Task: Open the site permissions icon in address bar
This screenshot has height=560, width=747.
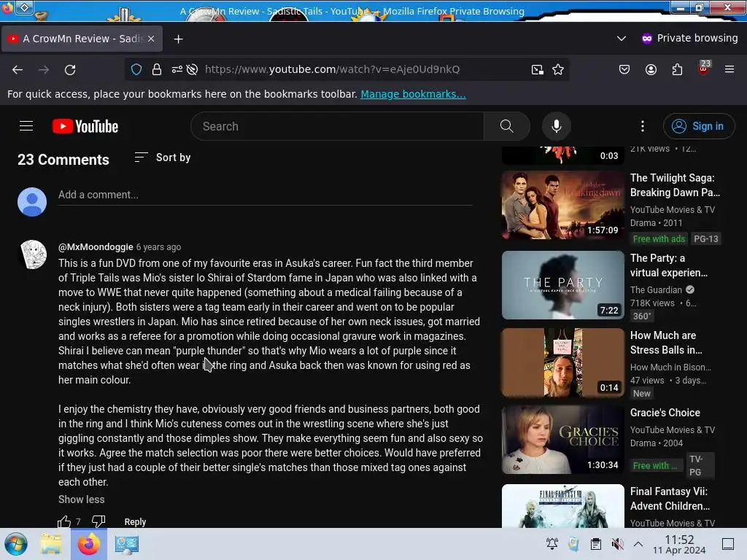Action: (177, 69)
